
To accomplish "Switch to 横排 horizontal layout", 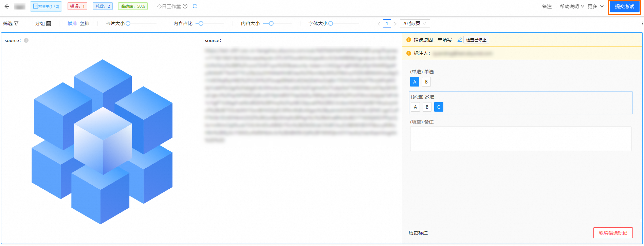I will [x=72, y=23].
